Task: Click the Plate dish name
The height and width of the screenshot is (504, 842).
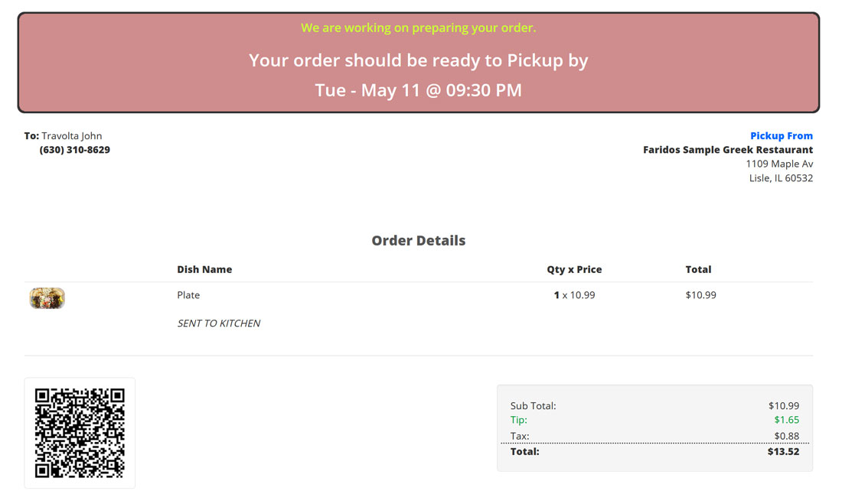Action: pyautogui.click(x=188, y=294)
